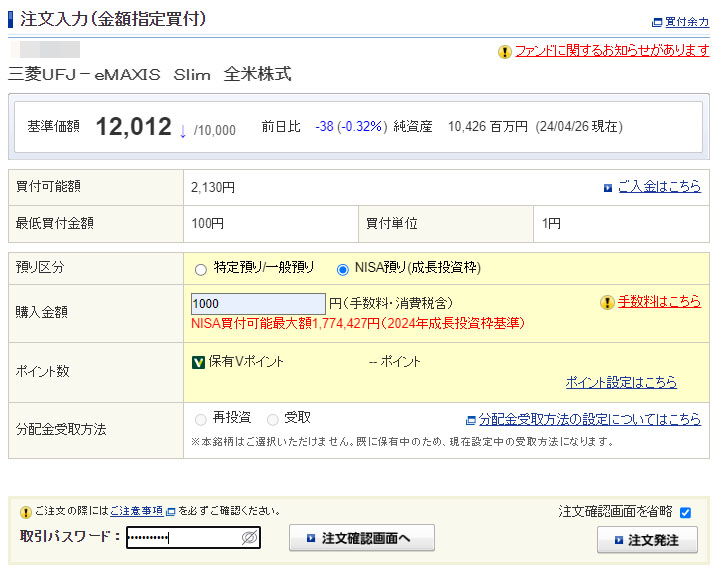This screenshot has height=574, width=718.
Task: Click the 買付余力 window icon
Action: [656, 21]
